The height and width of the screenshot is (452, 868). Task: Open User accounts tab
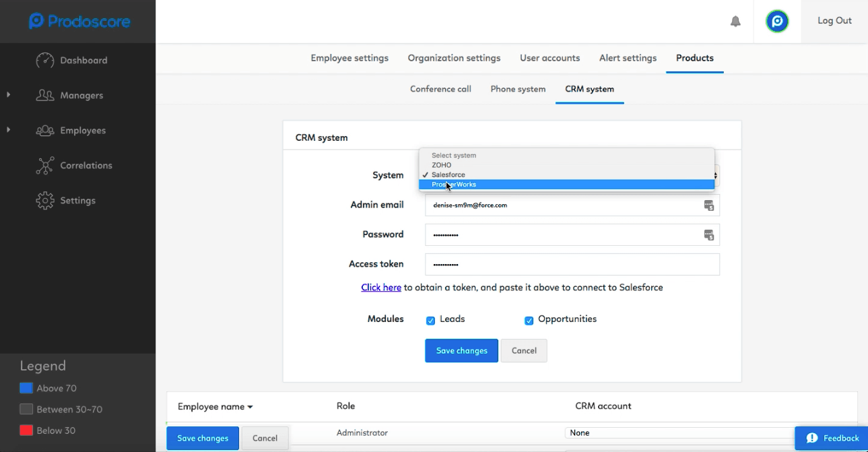click(549, 59)
